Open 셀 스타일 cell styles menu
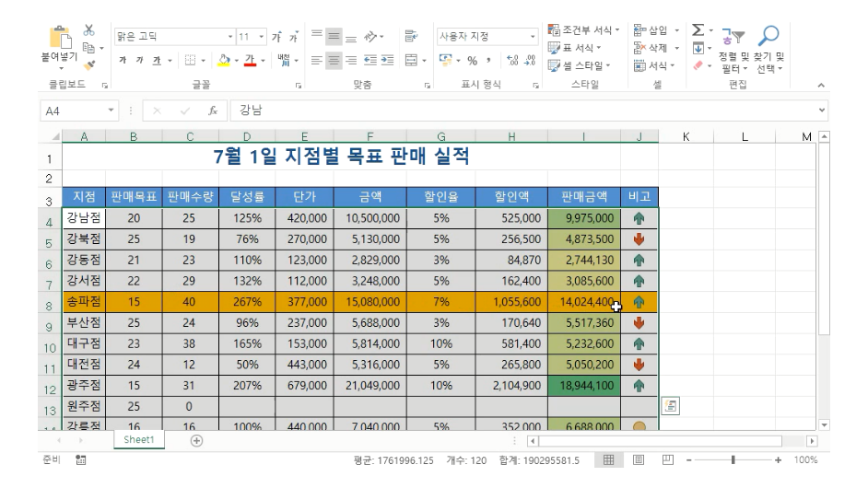868x488 pixels. point(579,66)
